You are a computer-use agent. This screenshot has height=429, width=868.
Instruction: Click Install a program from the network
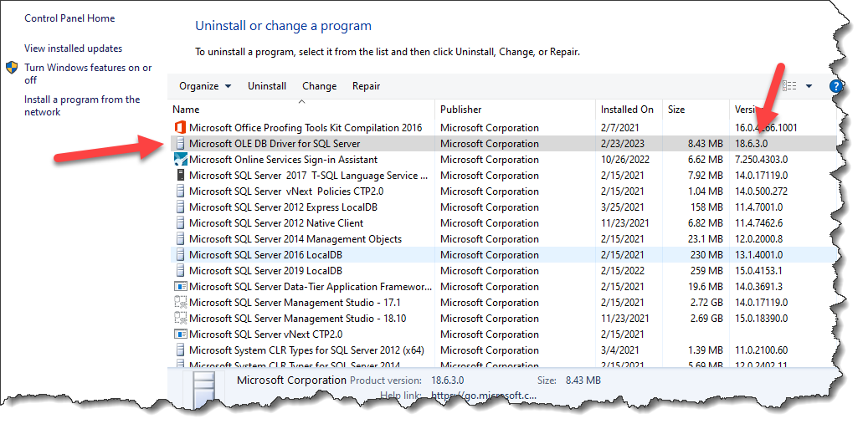82,105
